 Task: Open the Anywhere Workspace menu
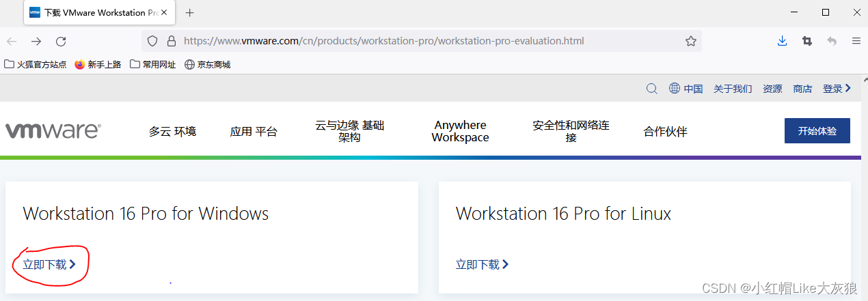[461, 131]
